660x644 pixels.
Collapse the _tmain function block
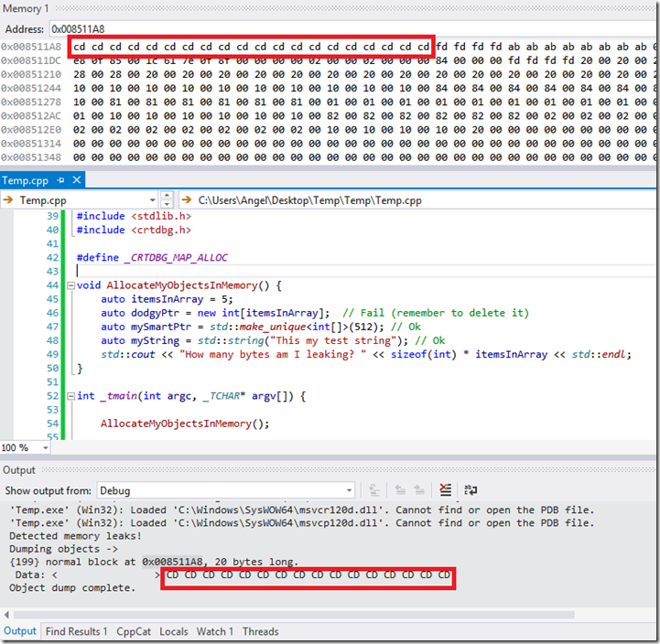pyautogui.click(x=70, y=395)
